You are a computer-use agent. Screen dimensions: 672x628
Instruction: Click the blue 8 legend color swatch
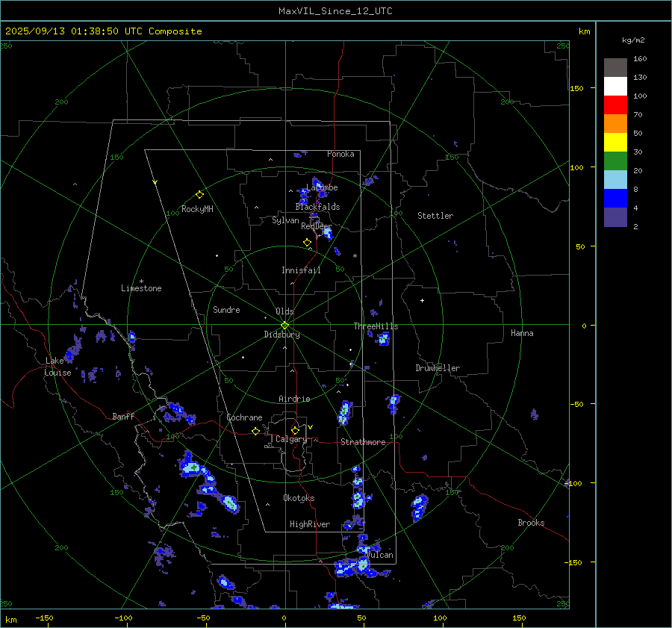click(x=615, y=199)
